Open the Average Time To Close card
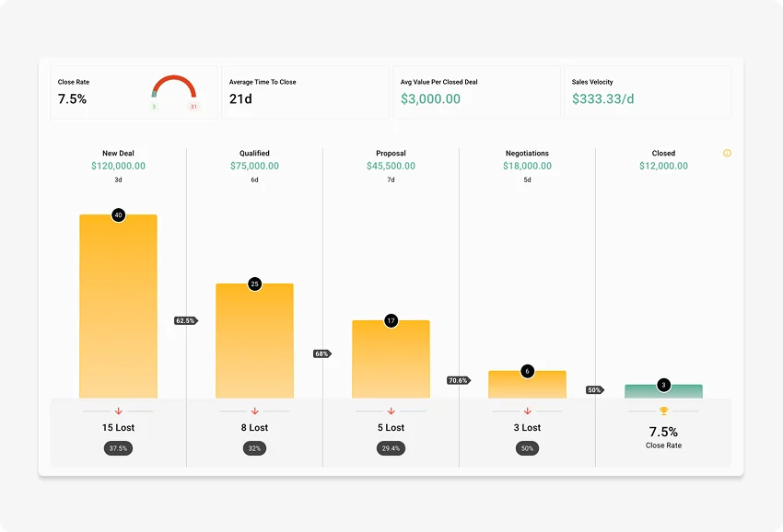The width and height of the screenshot is (783, 532). coord(306,92)
